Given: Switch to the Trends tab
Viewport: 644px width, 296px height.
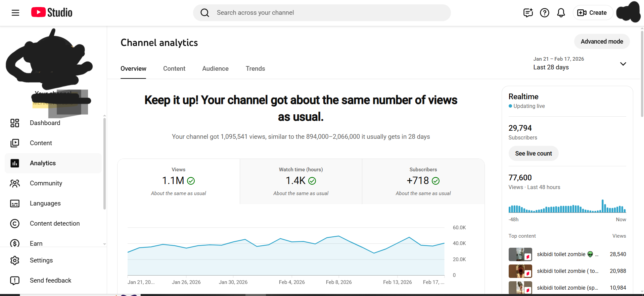Looking at the screenshot, I should tap(255, 69).
